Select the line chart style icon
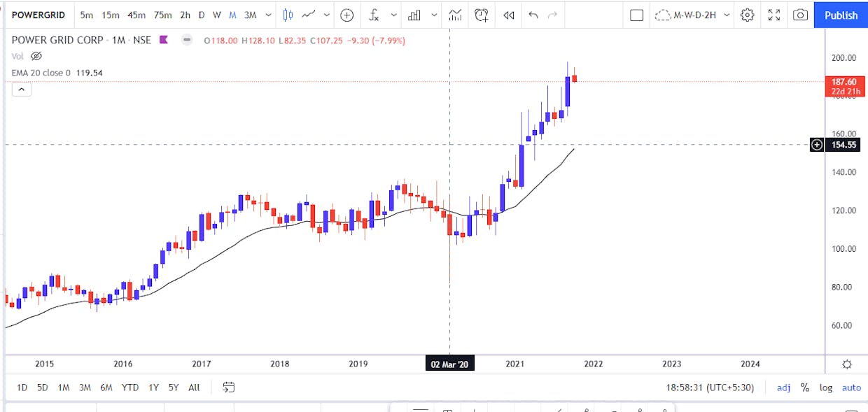Image resolution: width=868 pixels, height=412 pixels. pos(307,15)
